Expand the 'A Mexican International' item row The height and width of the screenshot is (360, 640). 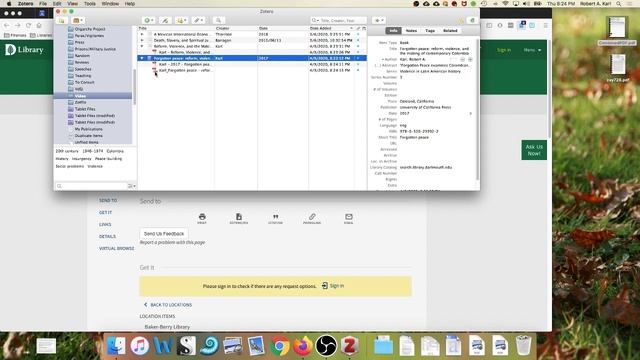coord(142,34)
